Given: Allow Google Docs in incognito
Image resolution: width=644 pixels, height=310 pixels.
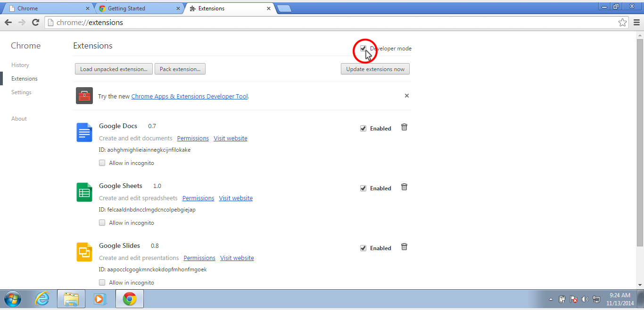Looking at the screenshot, I should 102,163.
